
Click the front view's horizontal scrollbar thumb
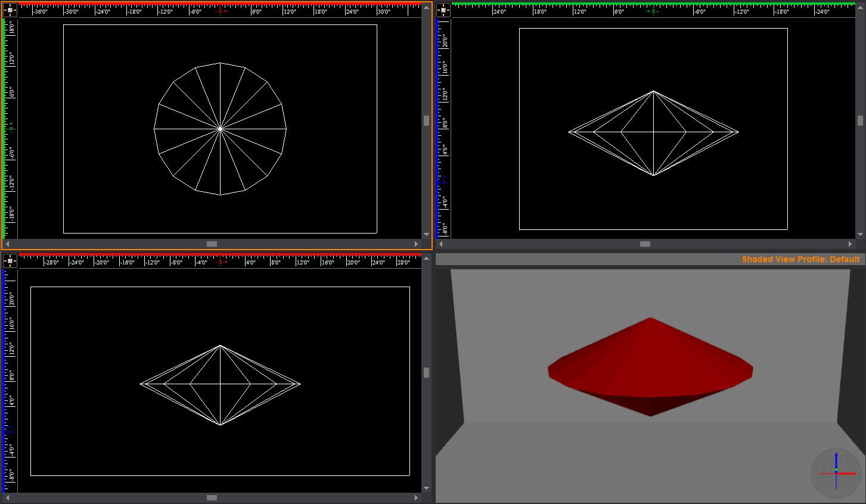(x=212, y=497)
